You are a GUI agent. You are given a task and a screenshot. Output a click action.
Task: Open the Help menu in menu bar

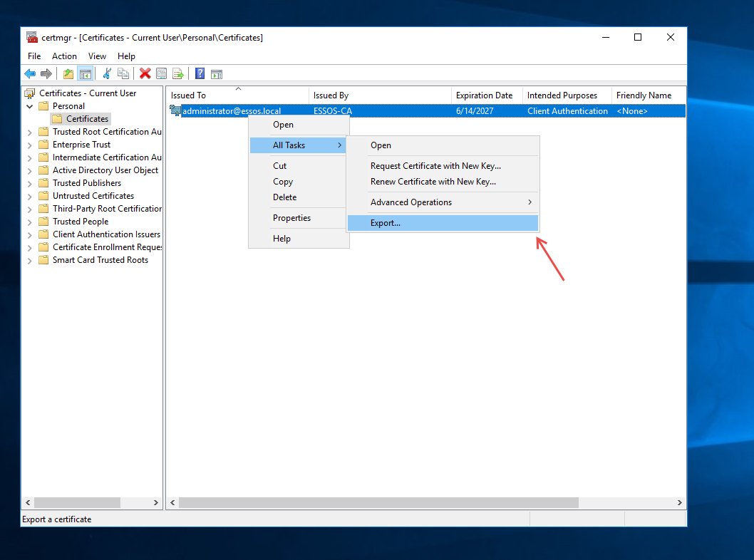[x=126, y=56]
